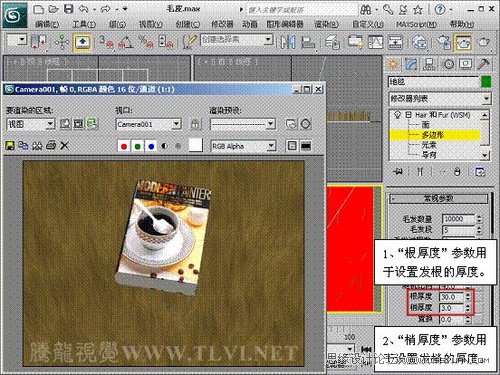This screenshot has width=500, height=375.
Task: Create a new scene file icon
Action: (x=39, y=9)
